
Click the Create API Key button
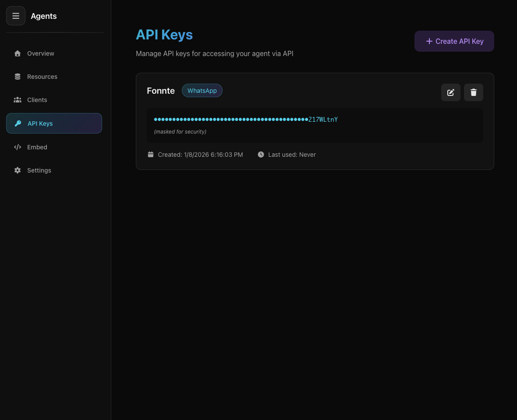pos(454,41)
